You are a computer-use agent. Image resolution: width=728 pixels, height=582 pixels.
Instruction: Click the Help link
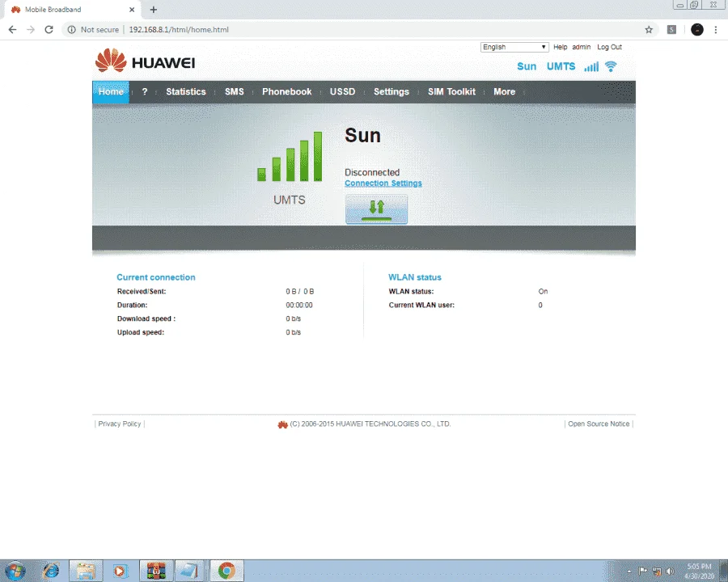click(560, 47)
